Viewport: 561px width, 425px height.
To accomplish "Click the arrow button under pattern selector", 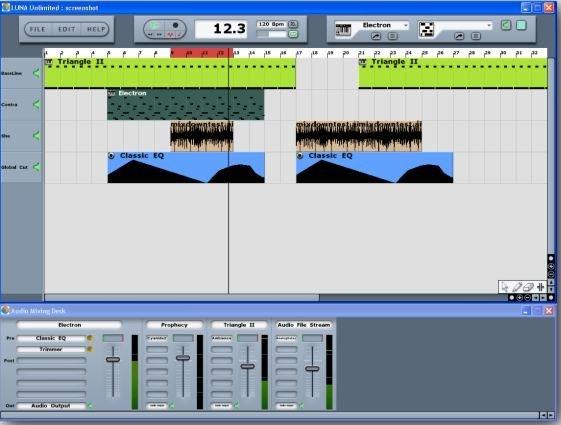I will tap(459, 36).
